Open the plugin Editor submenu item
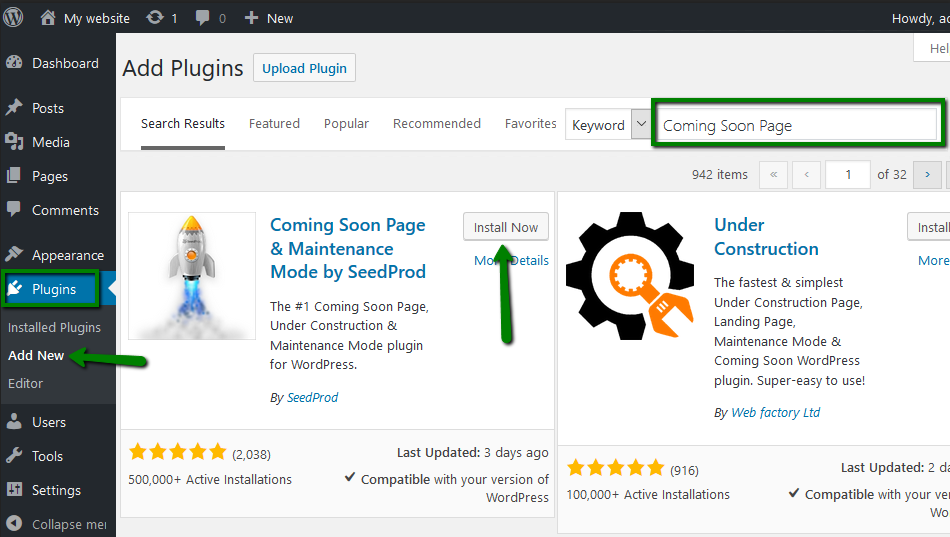Screen dimensions: 950x537 [25, 384]
